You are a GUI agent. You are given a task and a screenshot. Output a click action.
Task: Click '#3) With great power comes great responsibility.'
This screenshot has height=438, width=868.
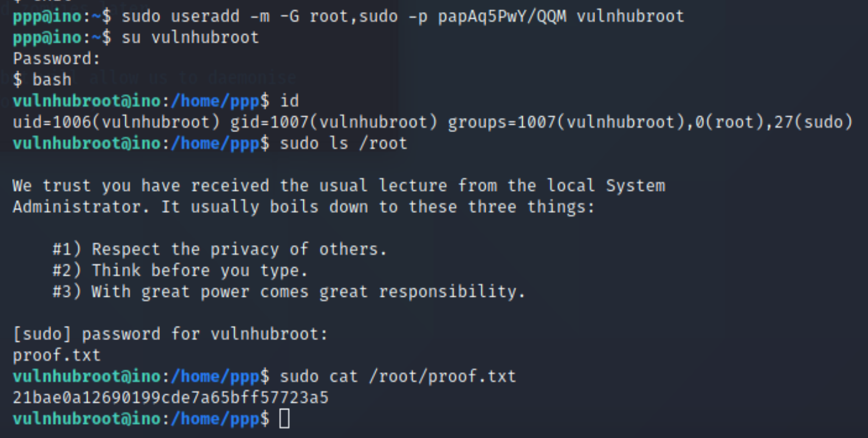[x=289, y=291]
